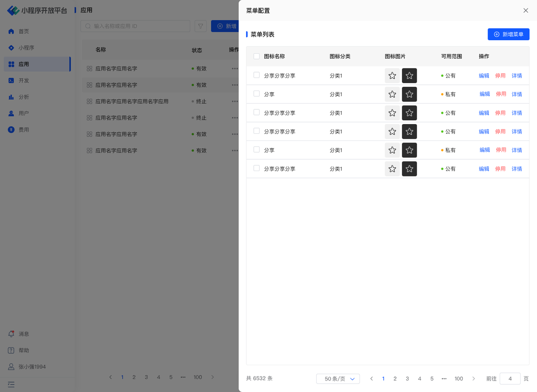The image size is (537, 392).
Task: Toggle the select-all checkbox in table header
Action: pos(256,56)
